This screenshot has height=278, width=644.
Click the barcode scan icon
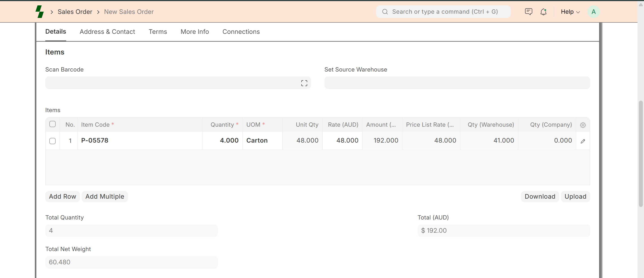304,83
